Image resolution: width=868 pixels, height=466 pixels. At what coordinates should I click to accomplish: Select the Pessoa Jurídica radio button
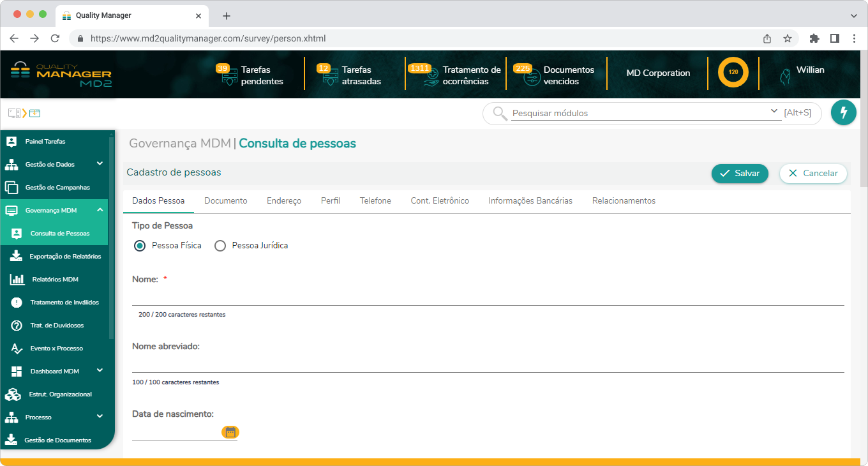(x=220, y=246)
